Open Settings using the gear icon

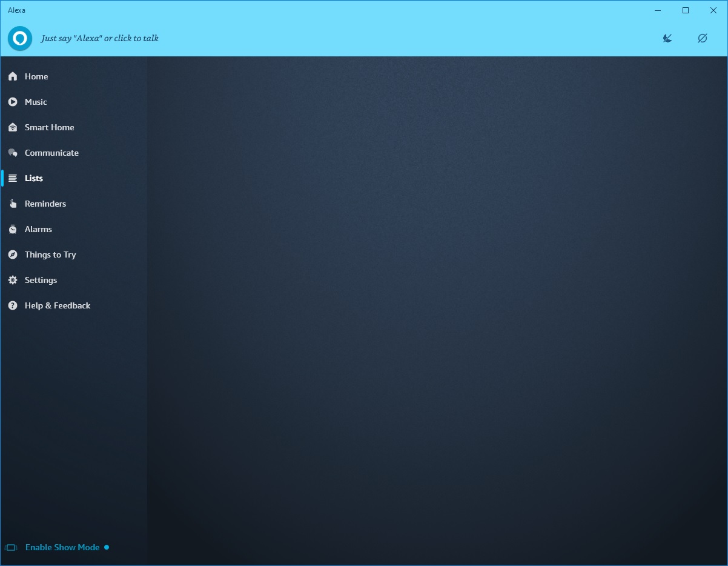13,280
